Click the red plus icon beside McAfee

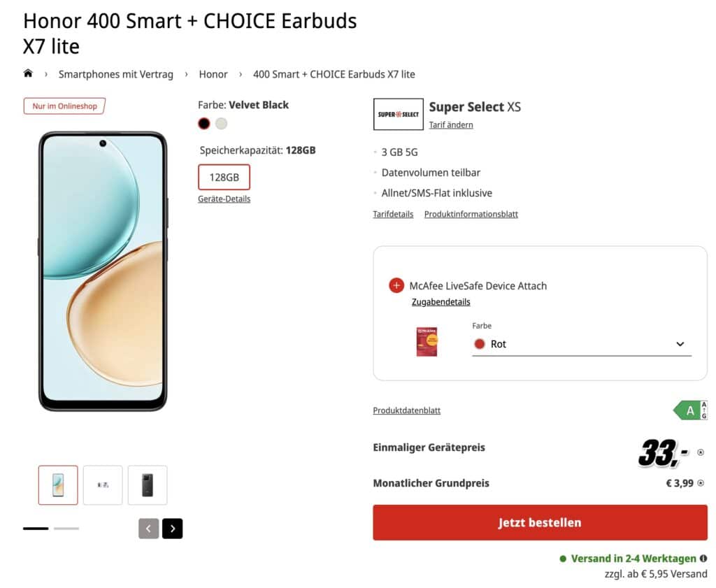[x=396, y=285]
